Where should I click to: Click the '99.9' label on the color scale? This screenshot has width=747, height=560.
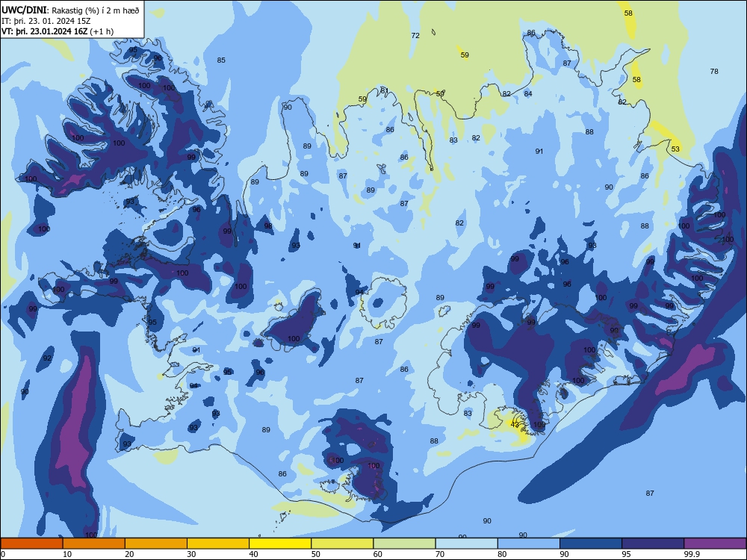tap(692, 554)
